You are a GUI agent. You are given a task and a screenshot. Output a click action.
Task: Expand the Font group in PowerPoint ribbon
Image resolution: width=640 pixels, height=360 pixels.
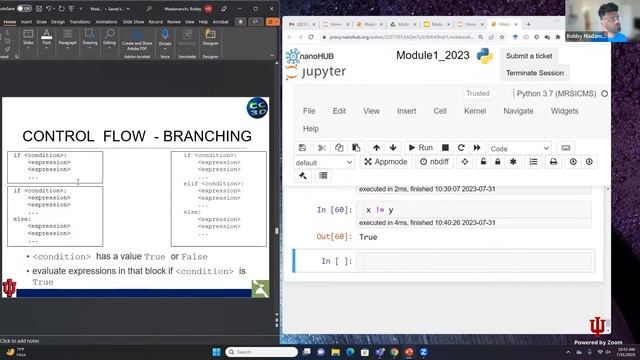47,39
